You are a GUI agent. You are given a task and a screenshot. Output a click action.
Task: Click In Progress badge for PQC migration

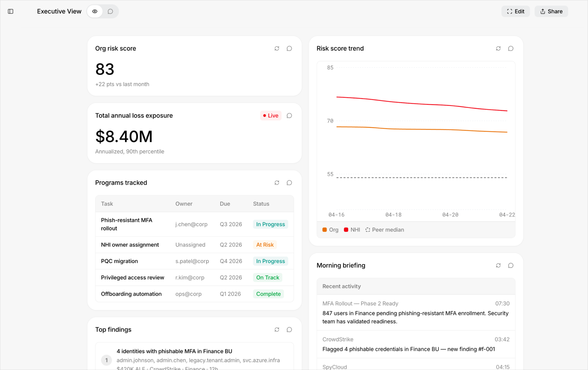click(x=270, y=261)
